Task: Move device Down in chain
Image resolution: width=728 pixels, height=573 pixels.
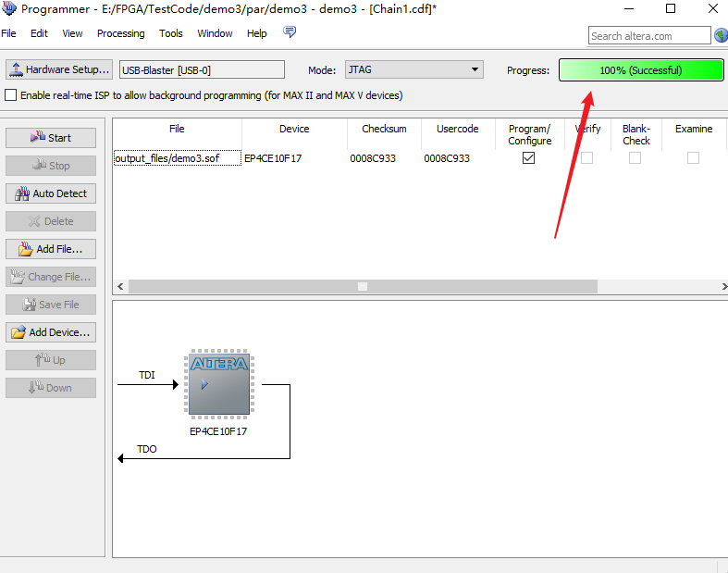Action: pyautogui.click(x=51, y=388)
